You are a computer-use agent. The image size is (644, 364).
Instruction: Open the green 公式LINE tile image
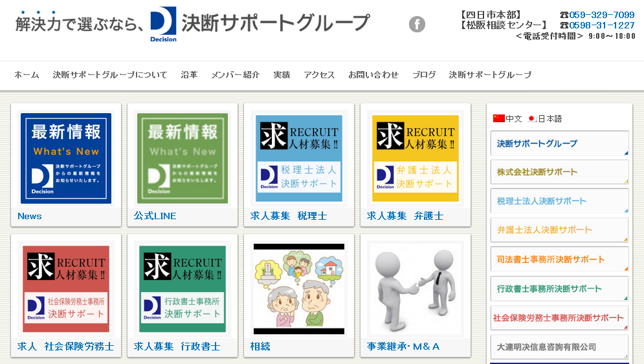(x=183, y=158)
